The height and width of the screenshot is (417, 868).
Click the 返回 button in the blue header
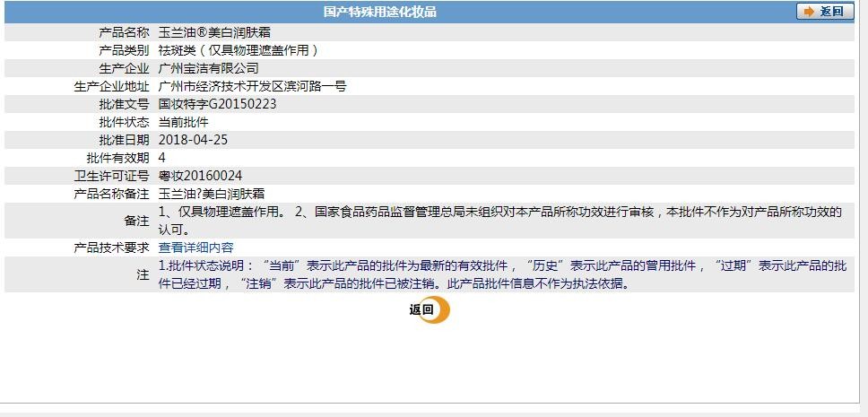(x=825, y=11)
